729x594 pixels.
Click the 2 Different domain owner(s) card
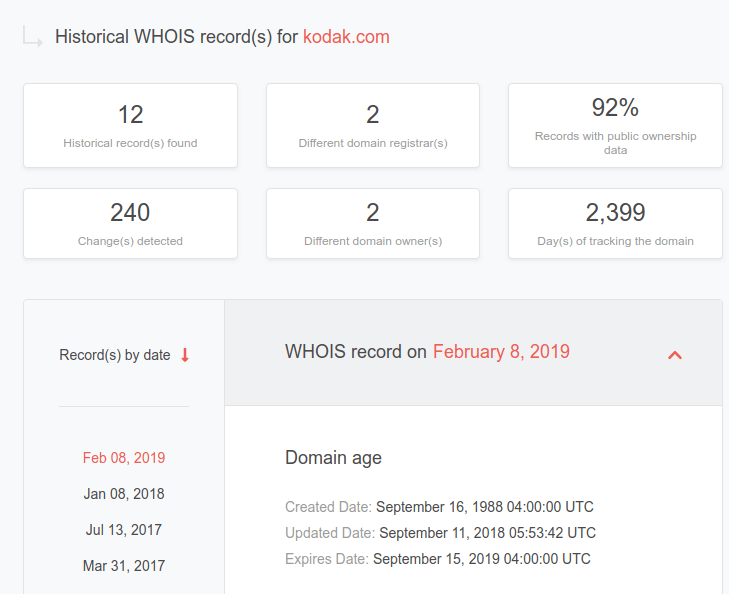click(373, 224)
